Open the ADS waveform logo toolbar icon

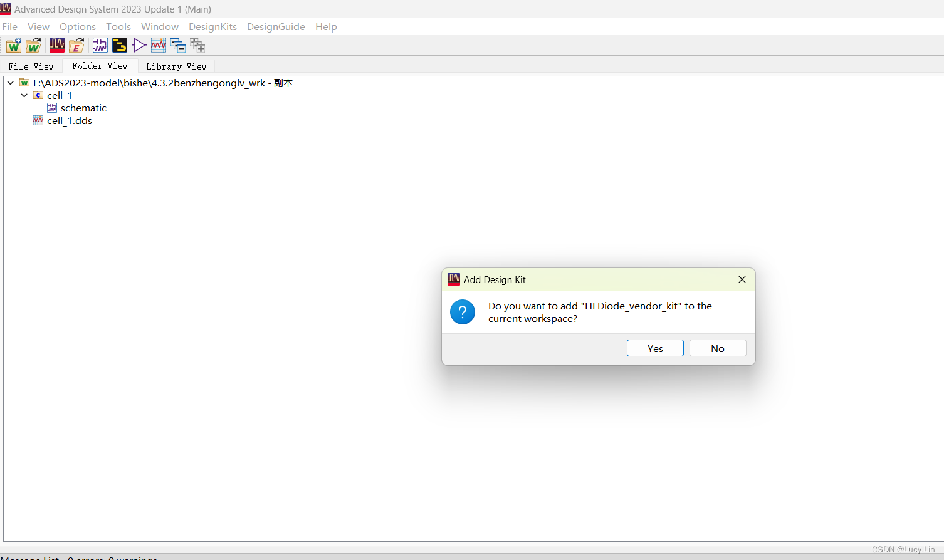click(57, 45)
